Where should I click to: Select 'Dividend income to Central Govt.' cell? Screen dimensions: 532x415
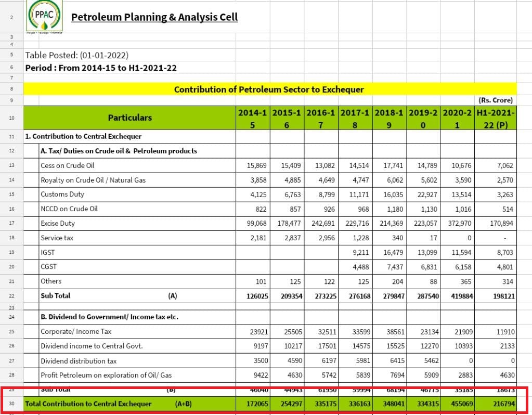[137, 346]
